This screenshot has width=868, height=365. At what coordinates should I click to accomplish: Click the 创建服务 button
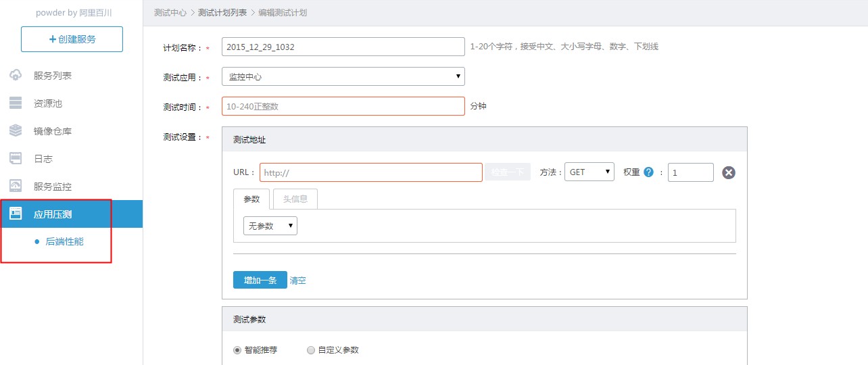(72, 39)
